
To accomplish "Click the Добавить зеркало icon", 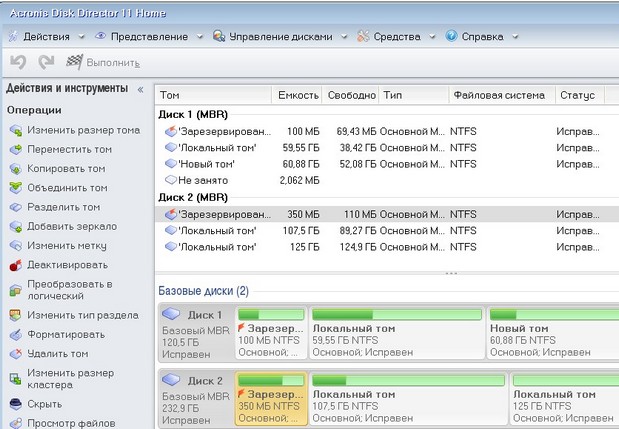I will pyautogui.click(x=16, y=227).
